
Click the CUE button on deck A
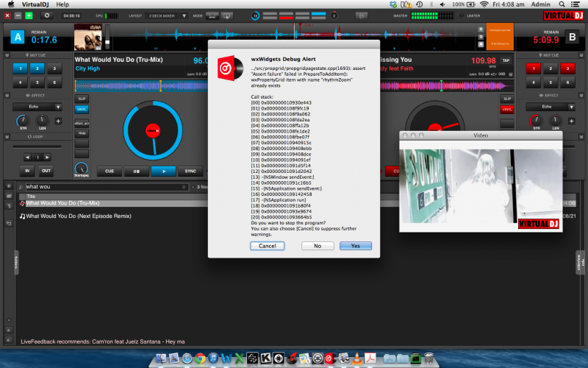[110, 171]
